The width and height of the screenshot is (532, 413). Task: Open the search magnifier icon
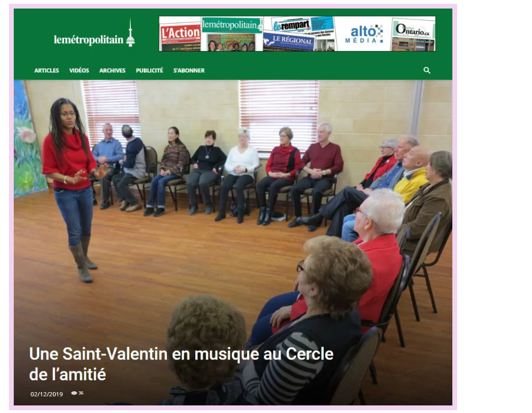[427, 70]
